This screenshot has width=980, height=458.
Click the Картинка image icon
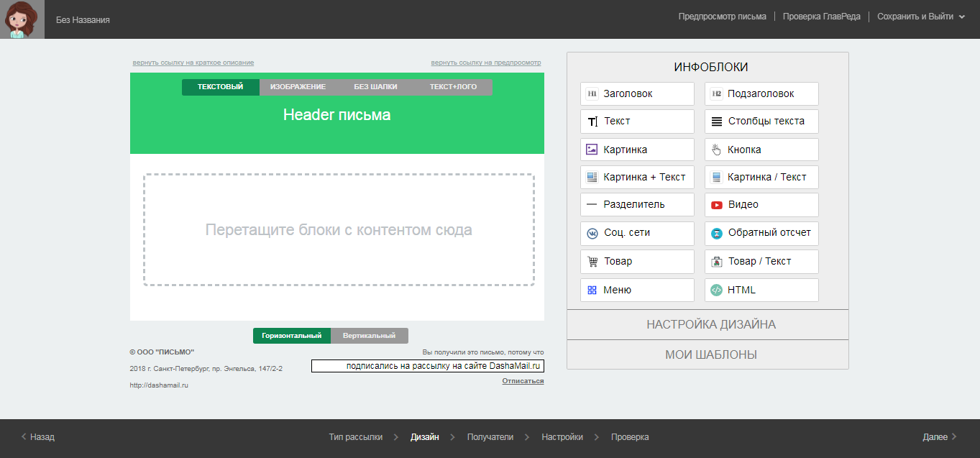coord(592,150)
